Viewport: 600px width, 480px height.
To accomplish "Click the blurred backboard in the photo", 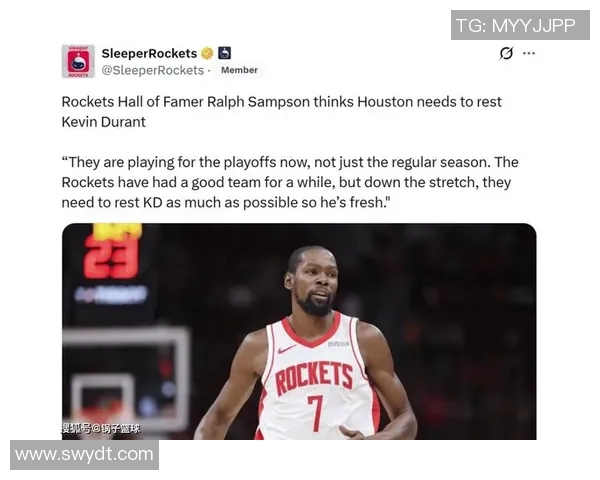I will click(126, 379).
